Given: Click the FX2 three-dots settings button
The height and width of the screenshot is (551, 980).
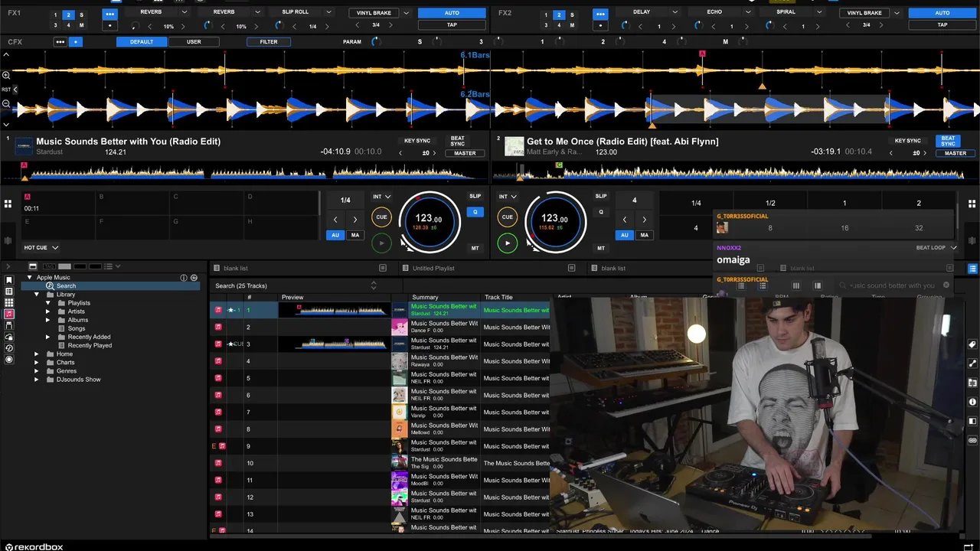Looking at the screenshot, I should click(x=600, y=15).
